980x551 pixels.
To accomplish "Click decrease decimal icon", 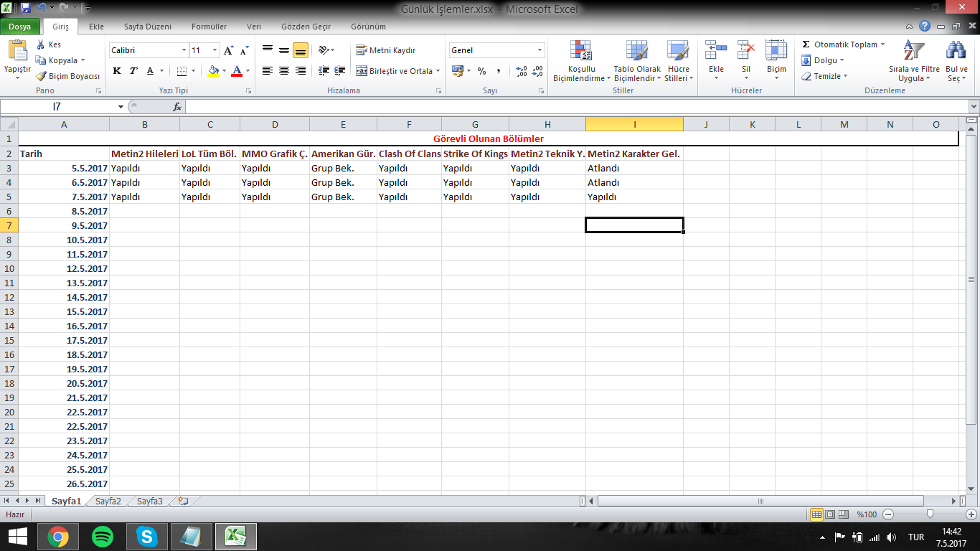I will point(538,71).
